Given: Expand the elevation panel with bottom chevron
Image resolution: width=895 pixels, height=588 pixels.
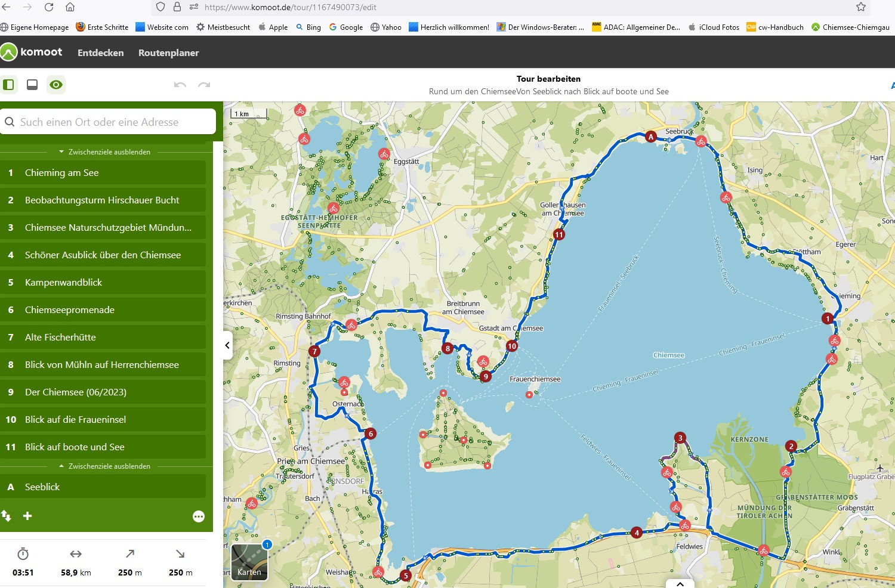Looking at the screenshot, I should pos(680,583).
